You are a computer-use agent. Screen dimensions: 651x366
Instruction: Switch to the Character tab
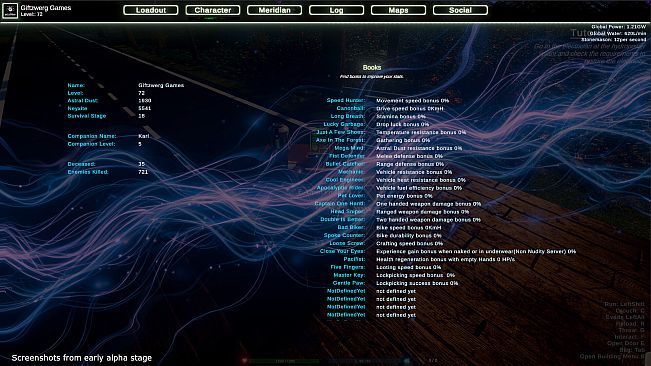tap(213, 10)
